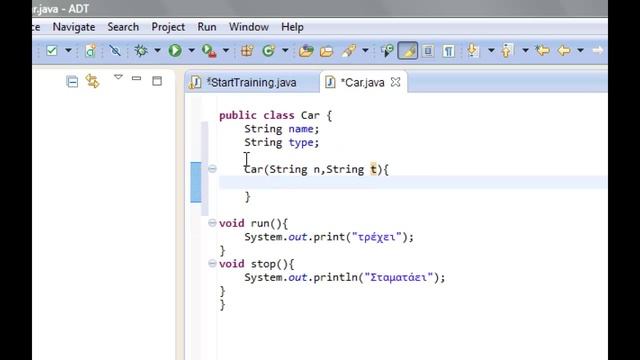Open the Run dropdown arrow

click(191, 51)
